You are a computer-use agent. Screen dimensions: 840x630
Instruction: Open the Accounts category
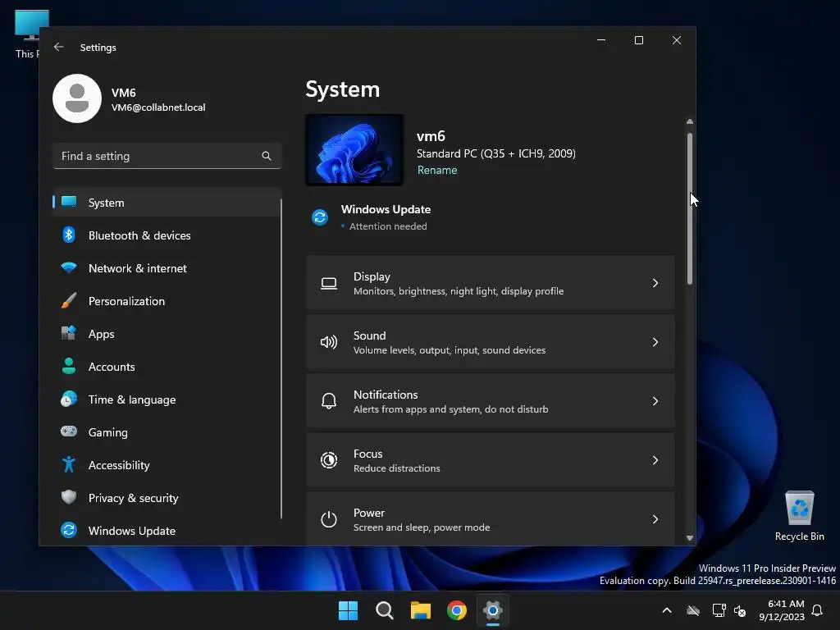[x=167, y=367]
